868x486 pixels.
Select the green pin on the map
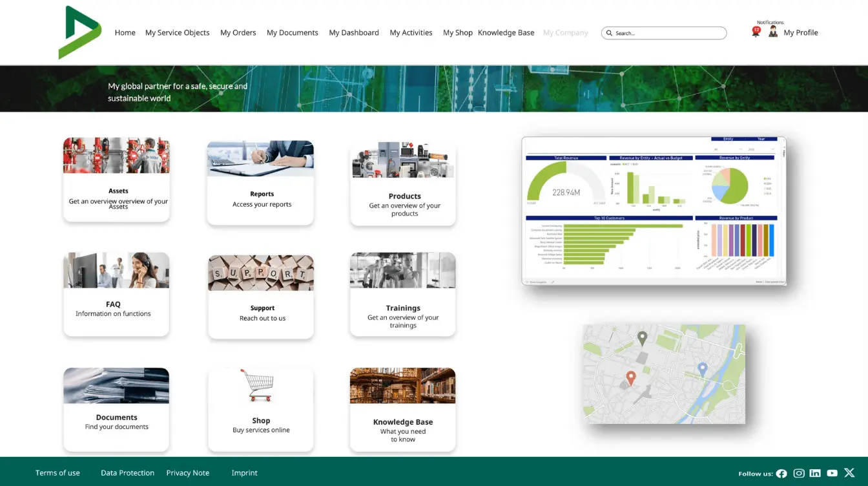point(643,338)
